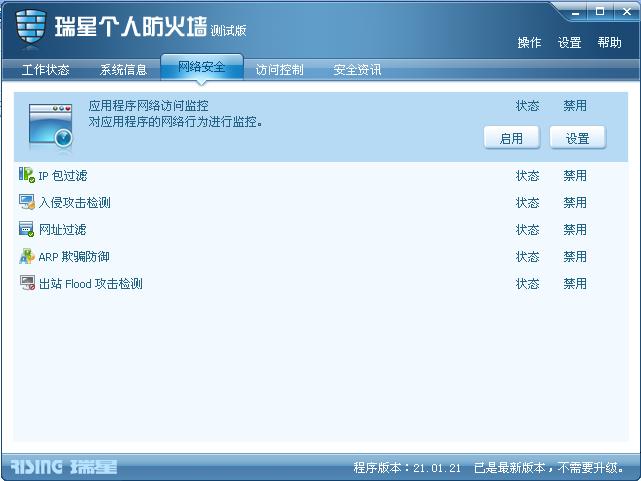Click the 设置 button beside 启用
Viewport: 641px width, 481px height.
tap(578, 138)
